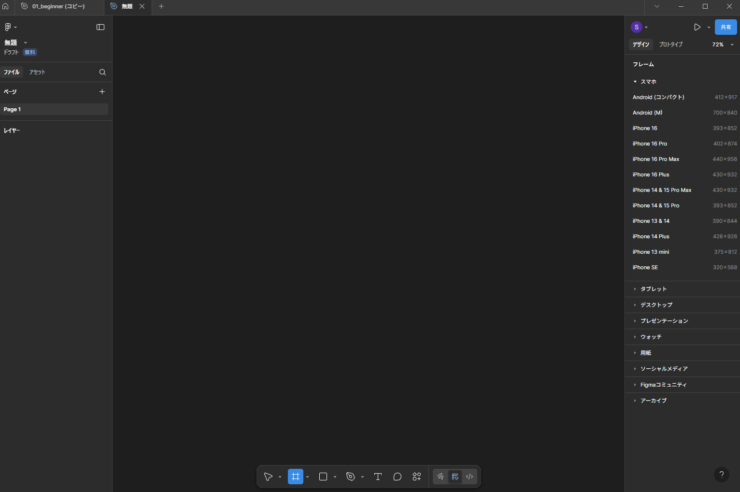This screenshot has width=740, height=492.
Task: Choose the iPhone 16 Pro frame preset
Action: [649, 144]
